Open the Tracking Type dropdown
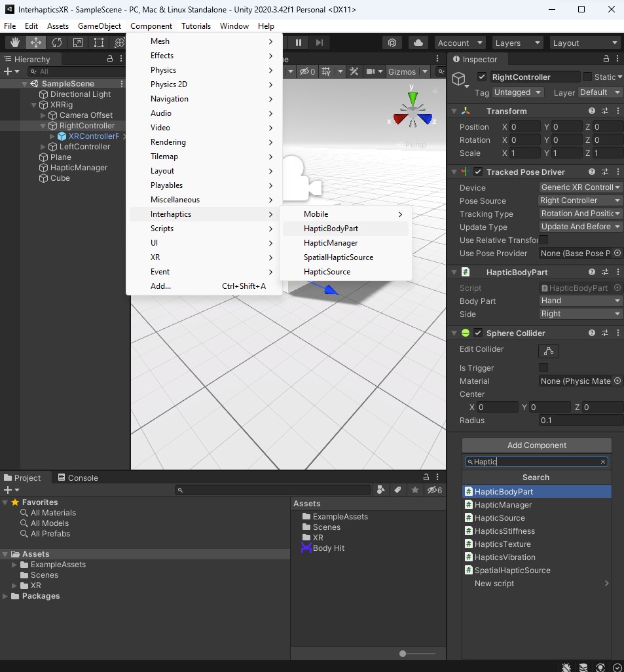This screenshot has width=624, height=672. pyautogui.click(x=580, y=214)
